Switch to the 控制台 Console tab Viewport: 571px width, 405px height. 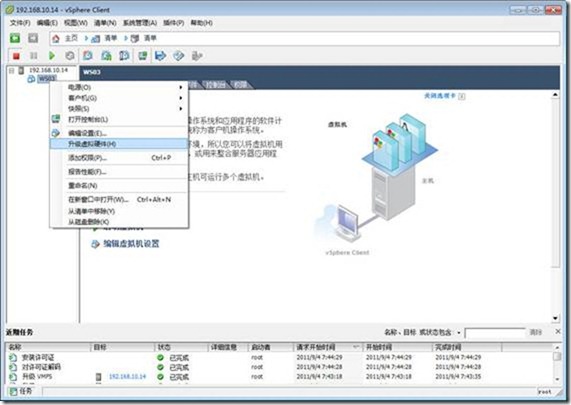point(215,85)
